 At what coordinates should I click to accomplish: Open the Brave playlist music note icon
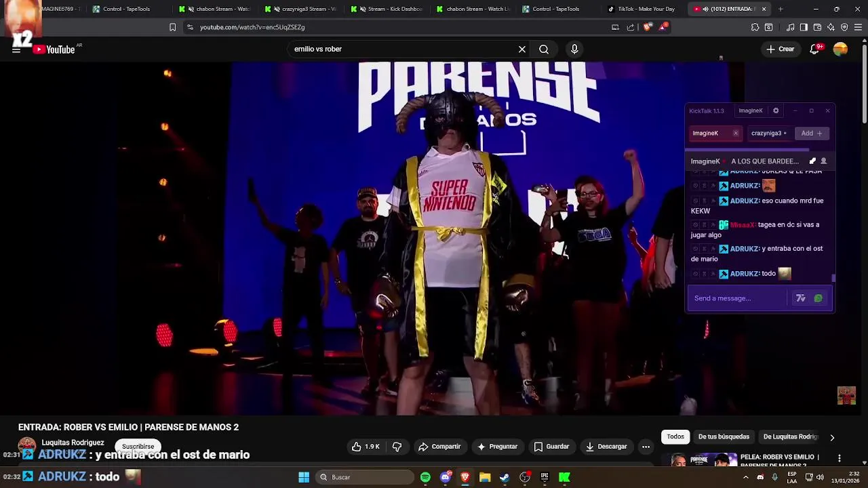pyautogui.click(x=791, y=27)
